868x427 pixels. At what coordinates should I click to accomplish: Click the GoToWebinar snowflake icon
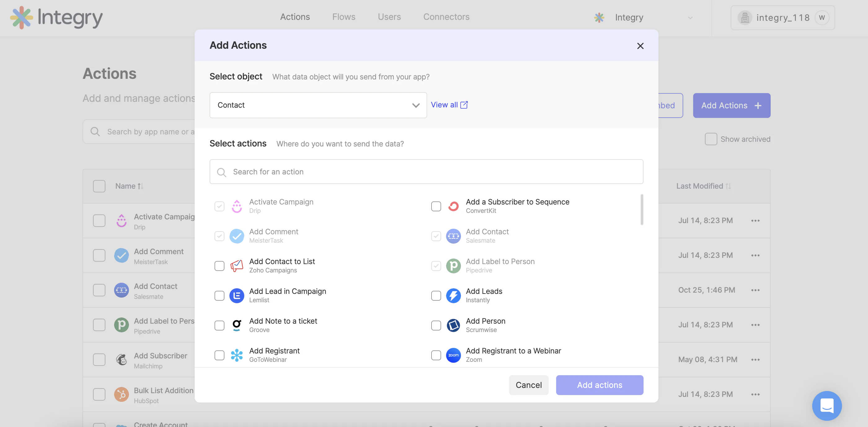point(237,355)
